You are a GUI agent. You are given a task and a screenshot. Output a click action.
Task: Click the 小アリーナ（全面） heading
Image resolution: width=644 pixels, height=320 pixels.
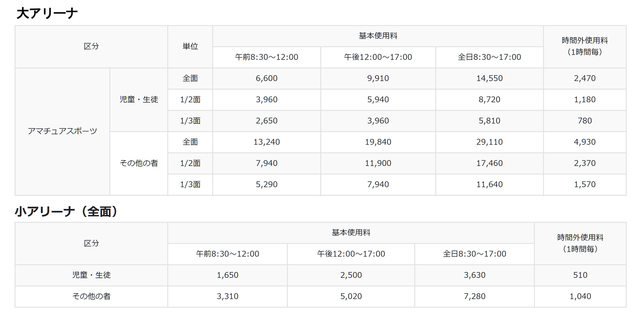[66, 211]
